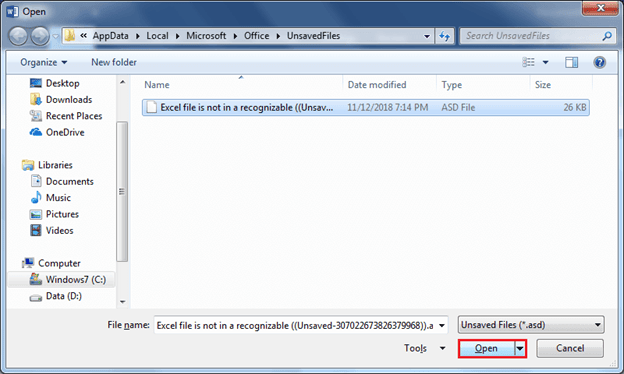624x374 pixels.
Task: Open recent locations dropdown beside Forward arrow
Action: (x=56, y=36)
